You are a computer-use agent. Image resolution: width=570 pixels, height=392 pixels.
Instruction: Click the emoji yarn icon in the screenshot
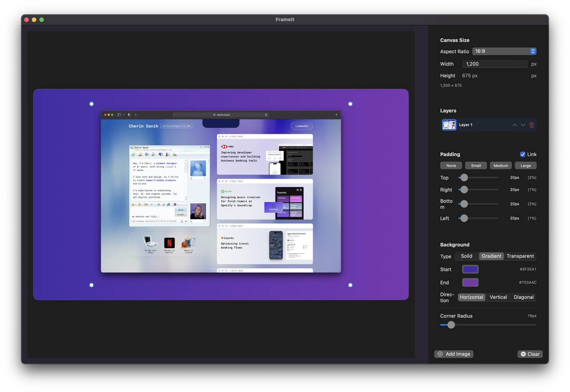click(188, 243)
